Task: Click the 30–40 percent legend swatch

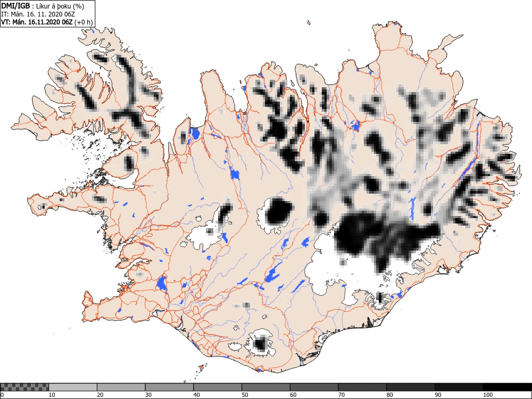Action: 169,387
